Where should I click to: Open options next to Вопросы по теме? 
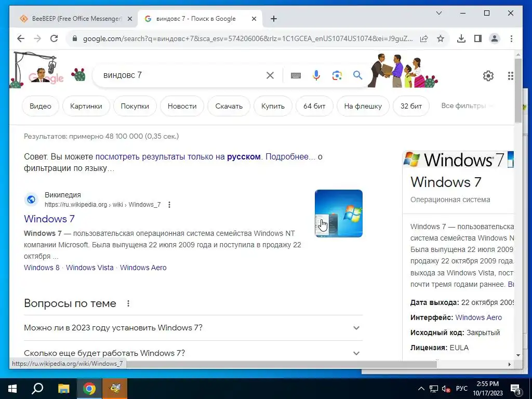click(x=128, y=303)
